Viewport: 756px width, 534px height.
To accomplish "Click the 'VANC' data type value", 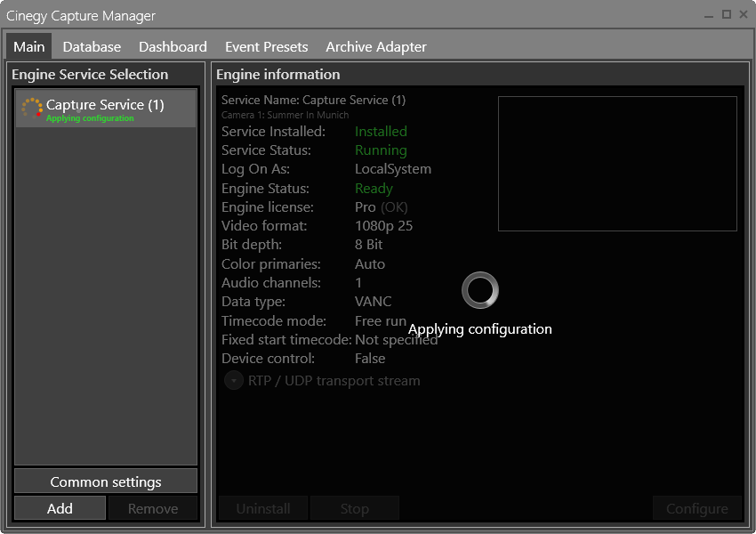I will (374, 302).
